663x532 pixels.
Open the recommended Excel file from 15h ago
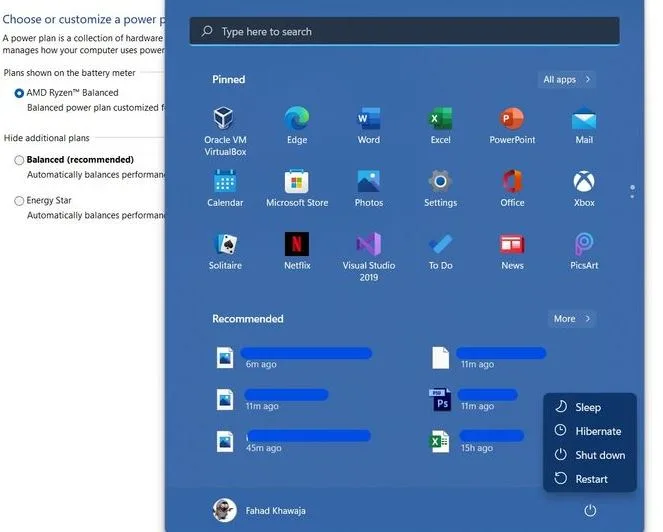pyautogui.click(x=476, y=442)
